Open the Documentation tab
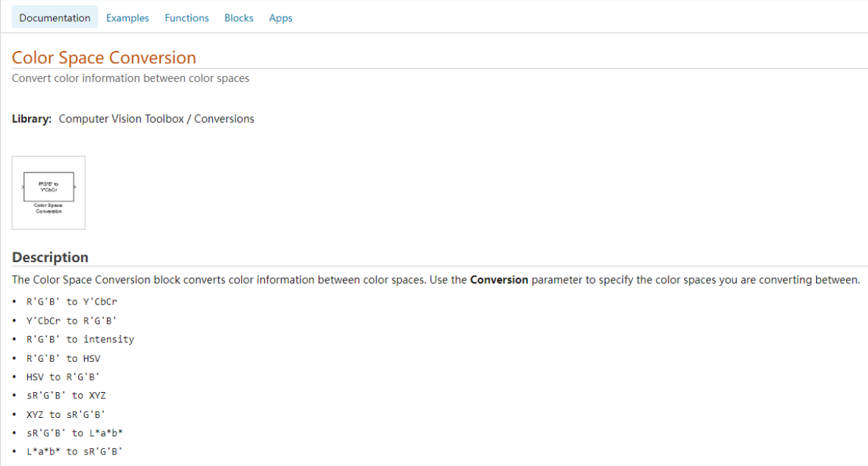This screenshot has height=466, width=868. [x=55, y=18]
